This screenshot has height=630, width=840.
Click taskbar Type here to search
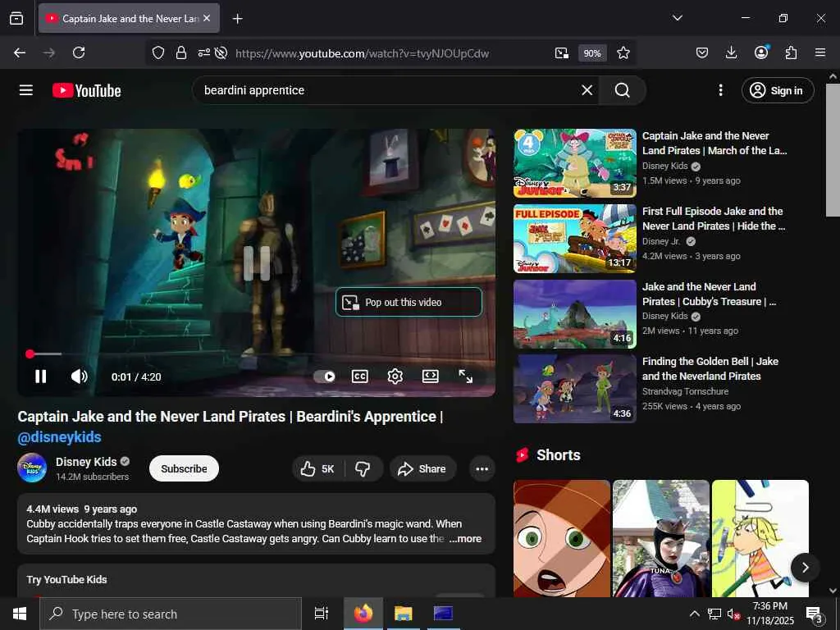click(171, 614)
